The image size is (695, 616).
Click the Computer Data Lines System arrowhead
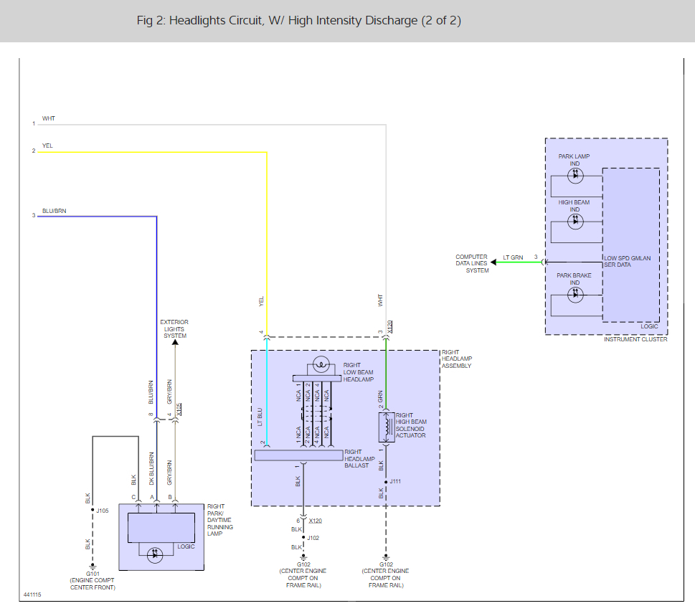496,262
